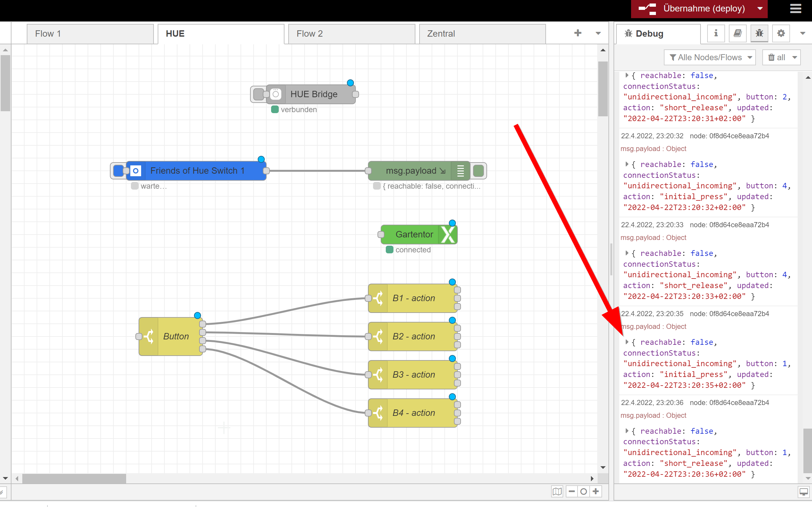Click the horizontal canvas scrollbar thumb

click(74, 479)
